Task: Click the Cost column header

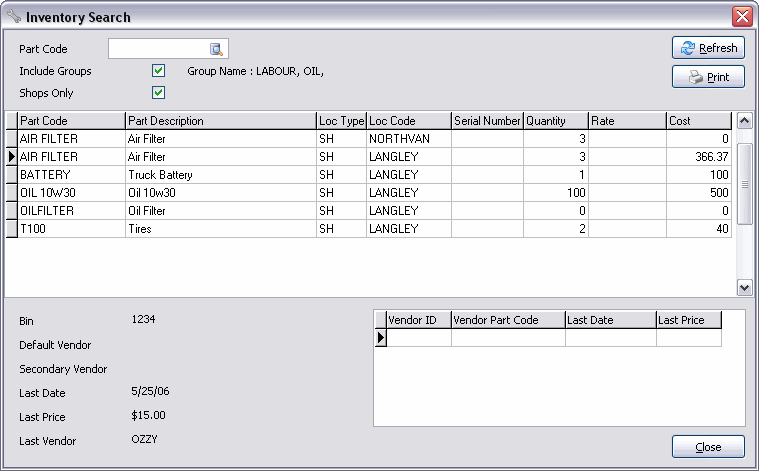Action: tap(698, 121)
